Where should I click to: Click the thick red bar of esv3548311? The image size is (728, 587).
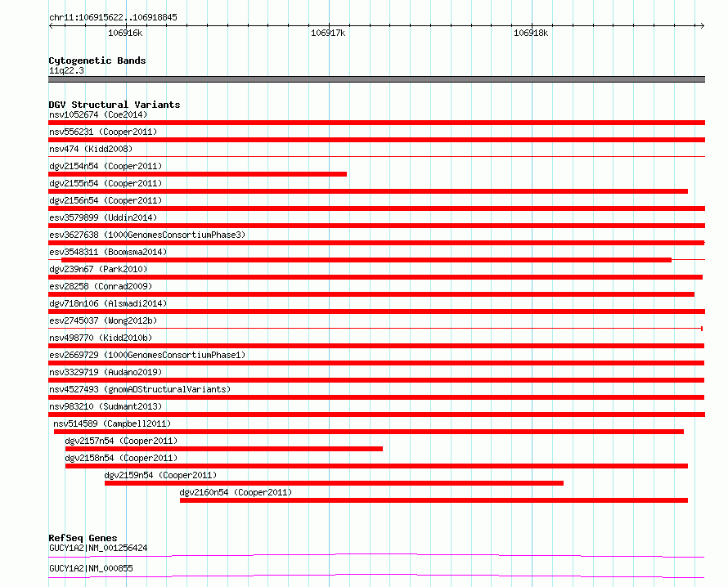coord(366,260)
